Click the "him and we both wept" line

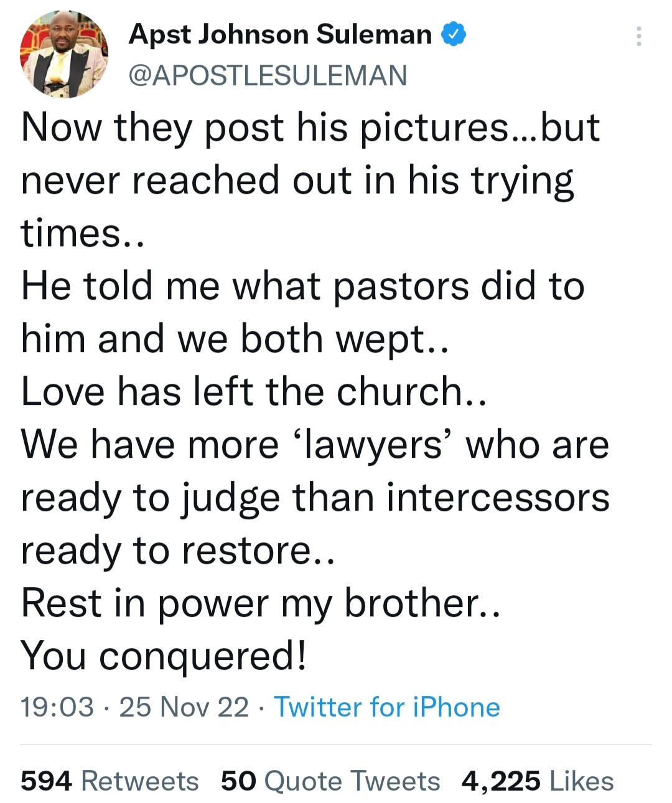click(x=234, y=339)
